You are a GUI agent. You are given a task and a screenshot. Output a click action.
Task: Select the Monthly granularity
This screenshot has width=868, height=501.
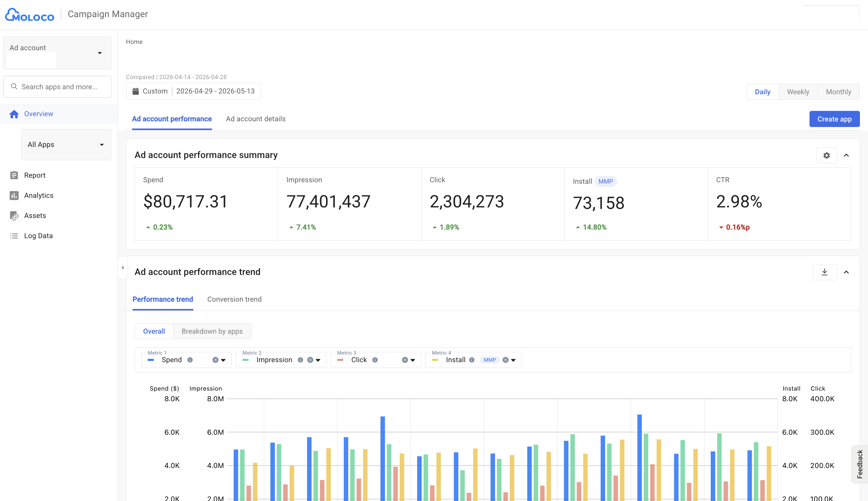pyautogui.click(x=839, y=92)
